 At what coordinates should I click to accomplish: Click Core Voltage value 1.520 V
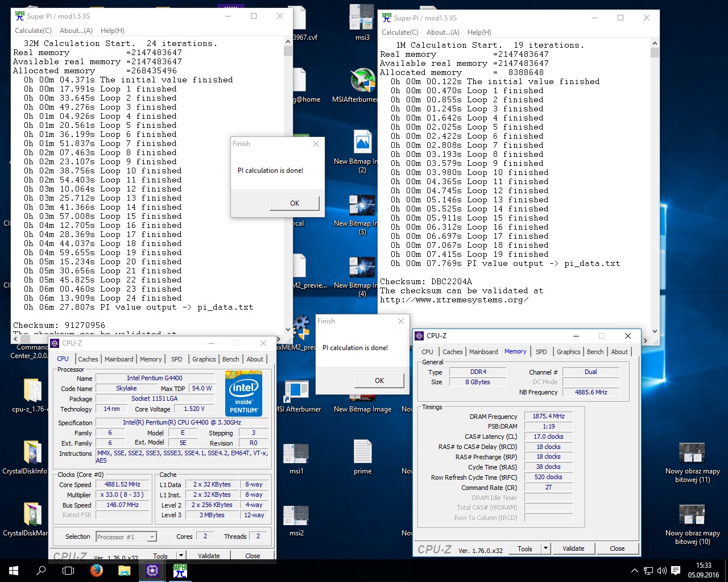tap(194, 409)
